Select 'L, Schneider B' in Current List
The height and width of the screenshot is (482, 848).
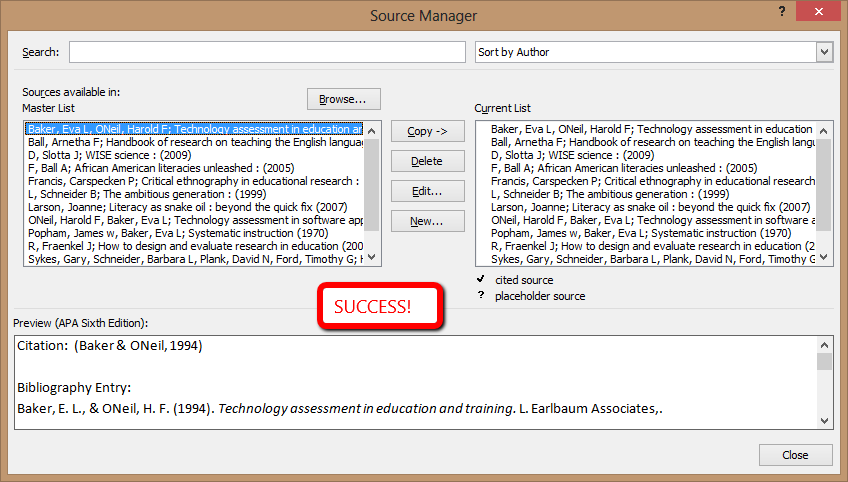(610, 194)
